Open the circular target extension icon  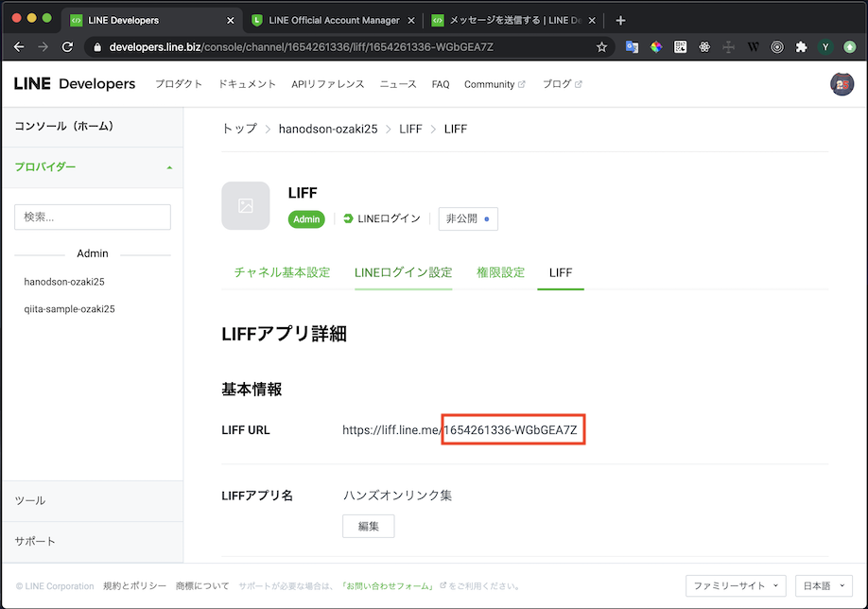(777, 47)
